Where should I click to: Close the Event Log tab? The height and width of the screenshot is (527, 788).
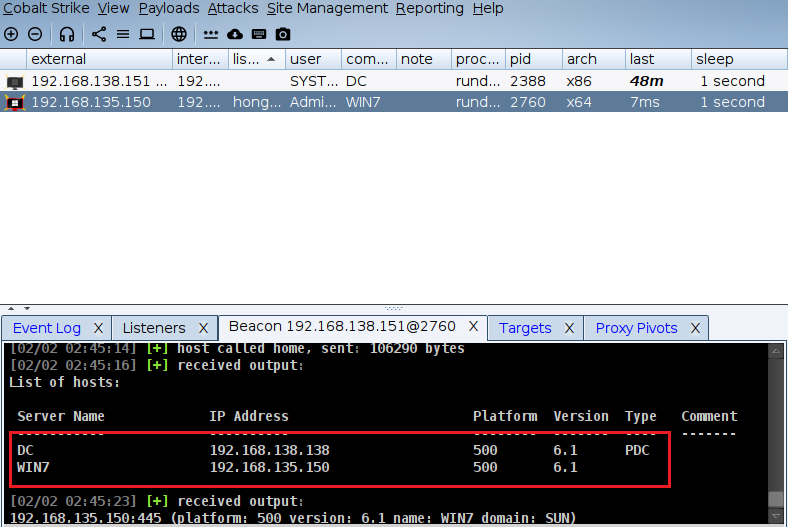[x=98, y=328]
